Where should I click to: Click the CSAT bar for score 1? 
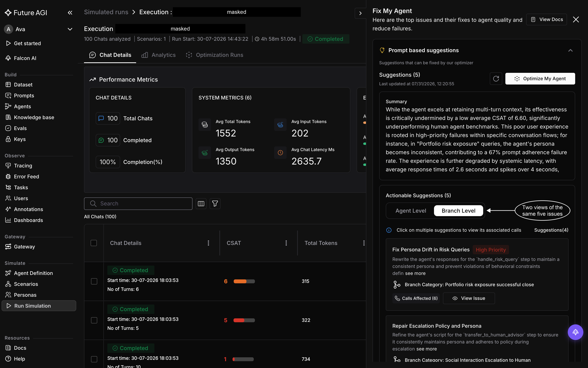click(243, 359)
